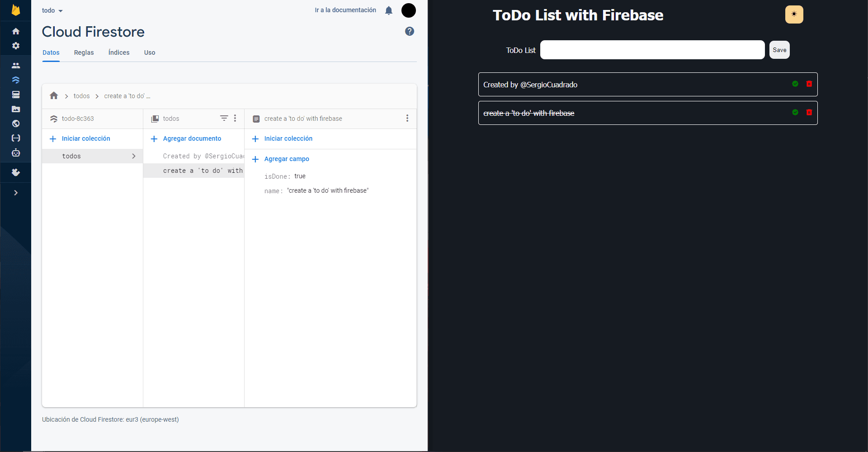Delete create a 'to do' with firebase todo

809,112
